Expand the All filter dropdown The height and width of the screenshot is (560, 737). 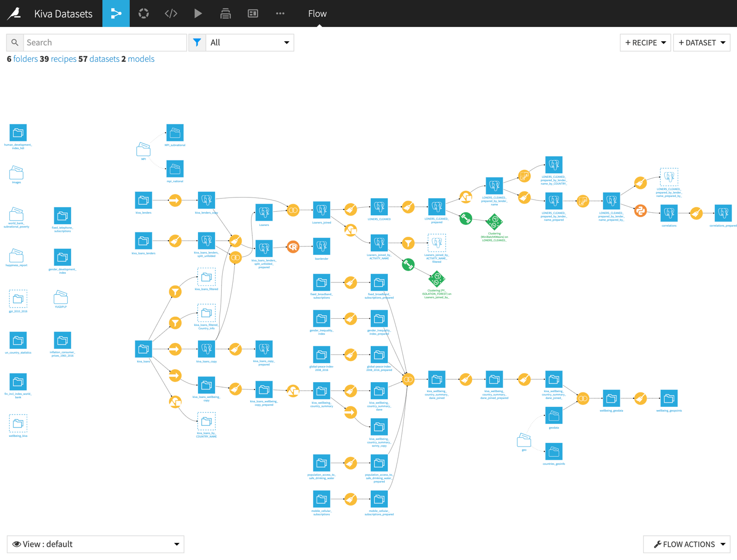250,43
